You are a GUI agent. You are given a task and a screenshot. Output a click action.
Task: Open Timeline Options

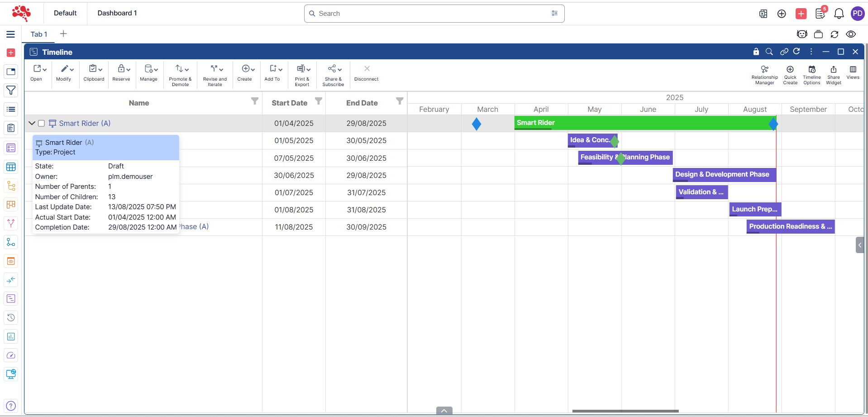(811, 74)
